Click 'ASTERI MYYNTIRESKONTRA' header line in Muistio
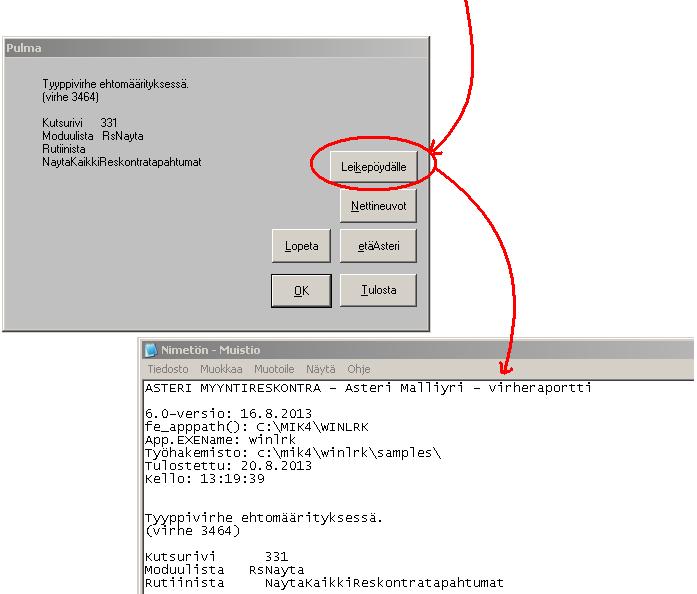 click(368, 388)
